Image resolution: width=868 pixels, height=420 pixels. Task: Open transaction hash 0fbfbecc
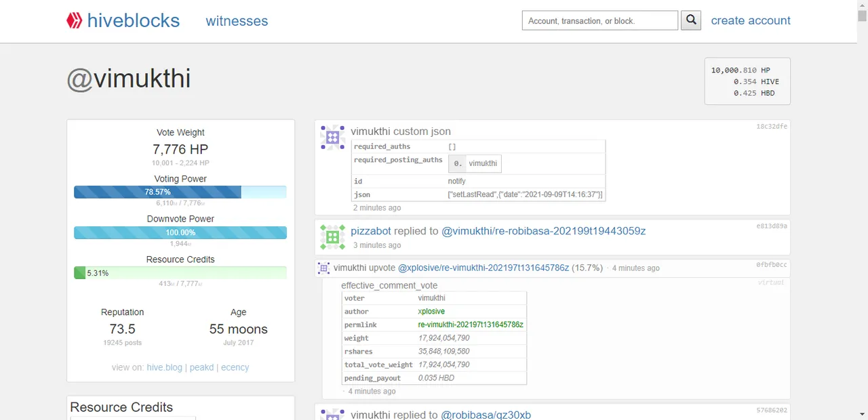click(x=772, y=265)
